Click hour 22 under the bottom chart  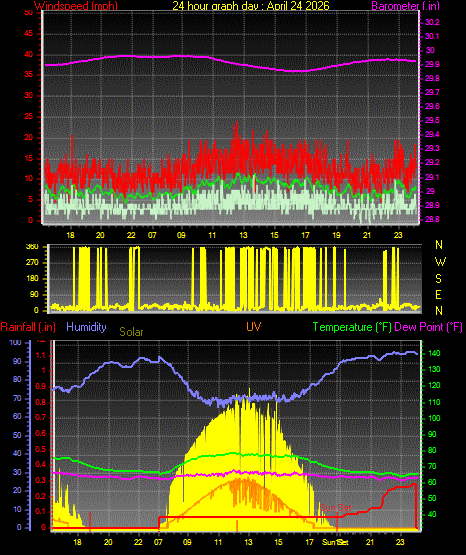[138, 542]
